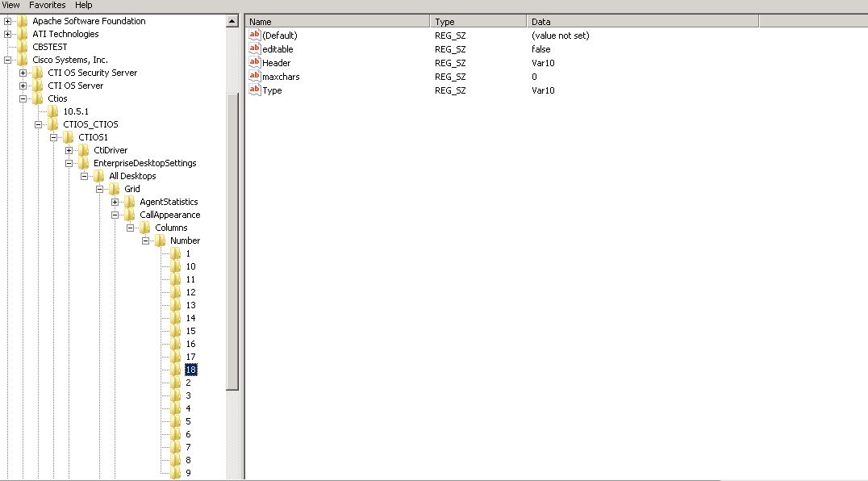This screenshot has width=868, height=481.
Task: Click the tree pane scroll-up arrow
Action: click(232, 21)
